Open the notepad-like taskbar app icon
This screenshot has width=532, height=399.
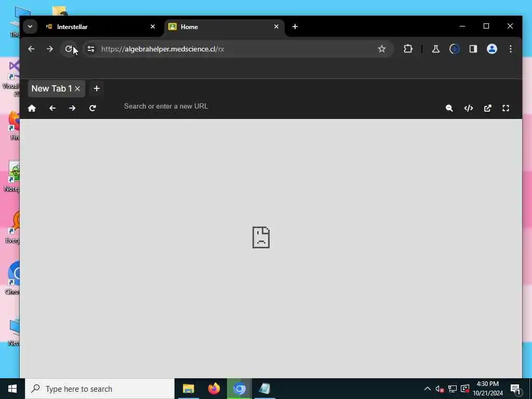(264, 389)
